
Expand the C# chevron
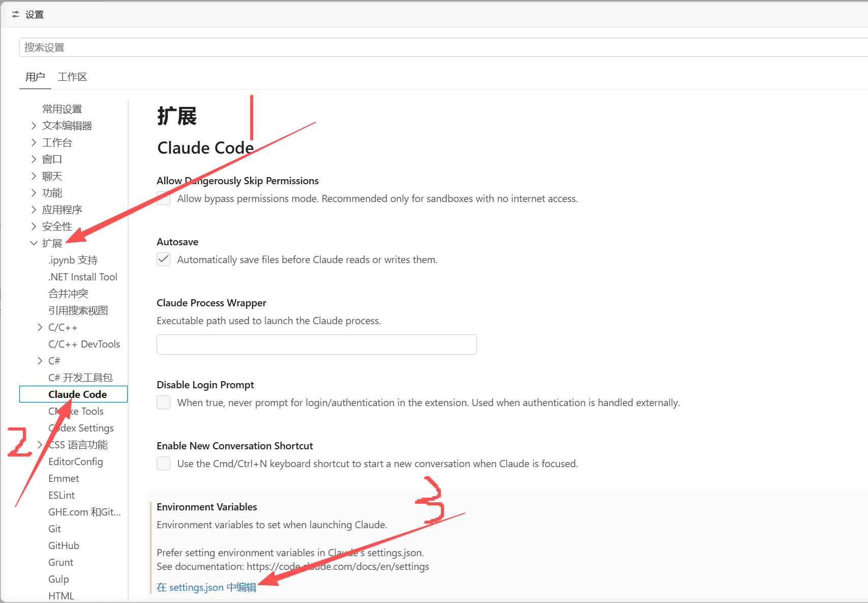click(40, 361)
